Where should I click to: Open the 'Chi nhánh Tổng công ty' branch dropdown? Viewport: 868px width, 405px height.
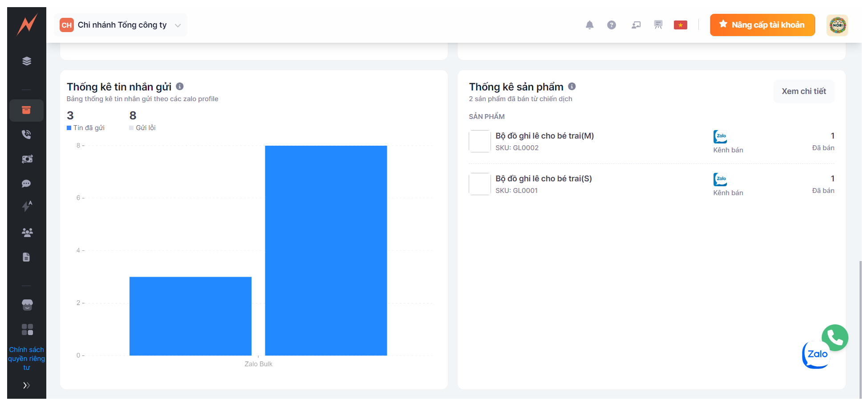click(121, 25)
